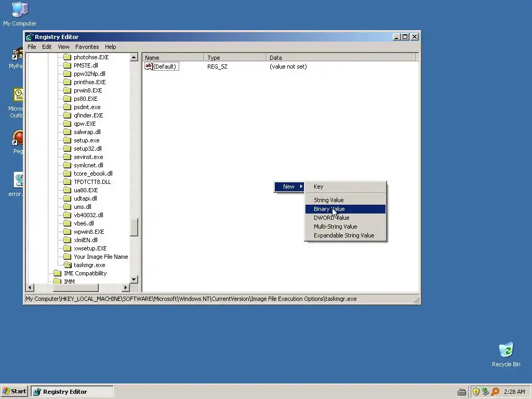The width and height of the screenshot is (532, 399).
Task: Click the symlcnet.dll folder icon
Action: (x=68, y=165)
